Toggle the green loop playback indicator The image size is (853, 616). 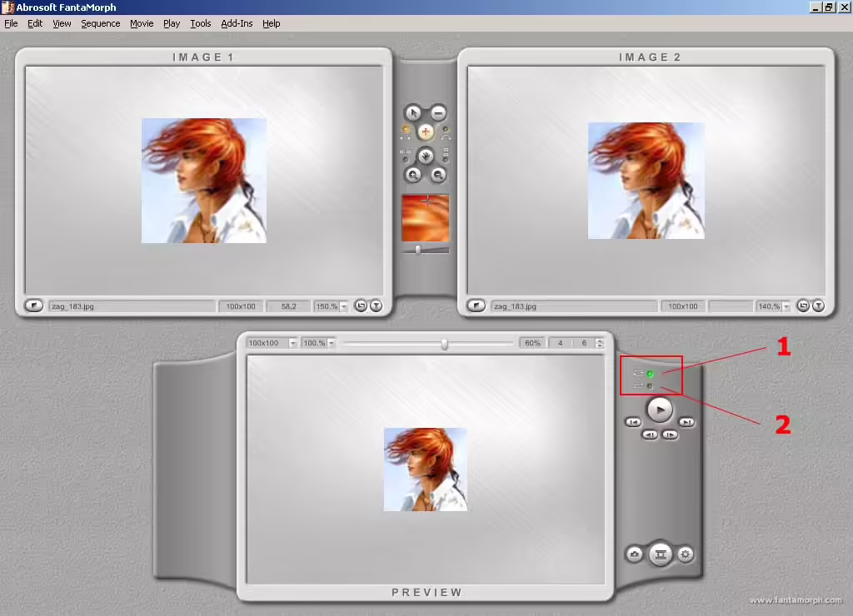point(650,374)
